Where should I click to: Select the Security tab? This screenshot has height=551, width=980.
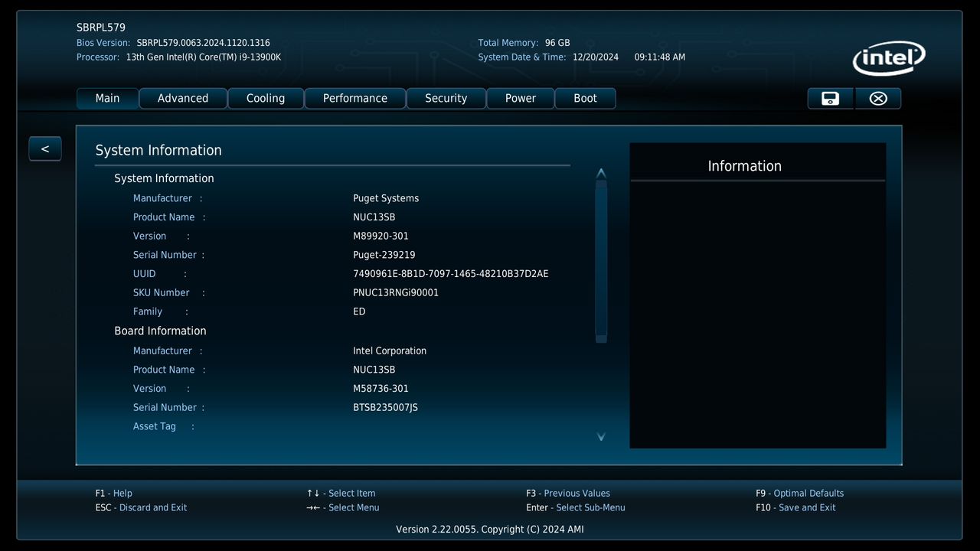click(446, 99)
